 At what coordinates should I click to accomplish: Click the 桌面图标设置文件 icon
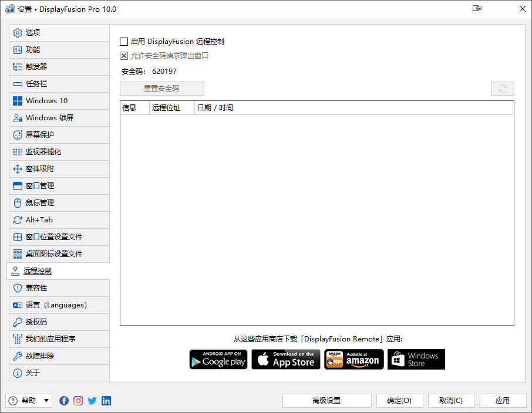pos(17,254)
